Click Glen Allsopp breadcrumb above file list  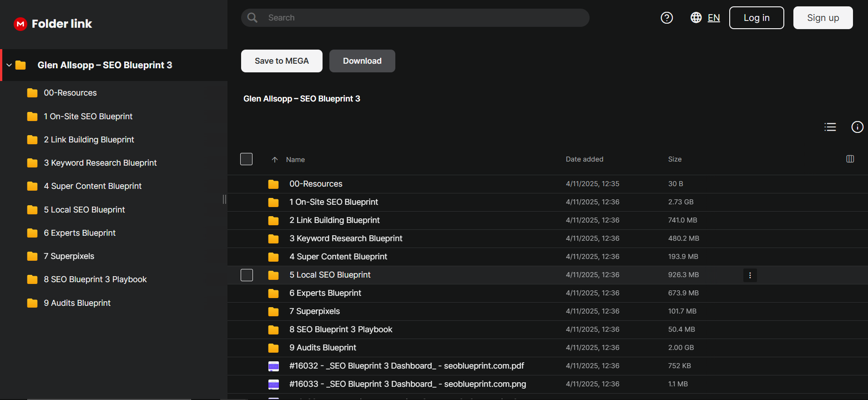(x=302, y=99)
